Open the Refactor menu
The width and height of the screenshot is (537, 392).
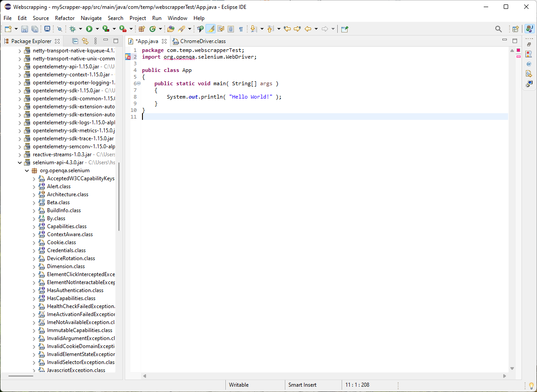pos(65,18)
